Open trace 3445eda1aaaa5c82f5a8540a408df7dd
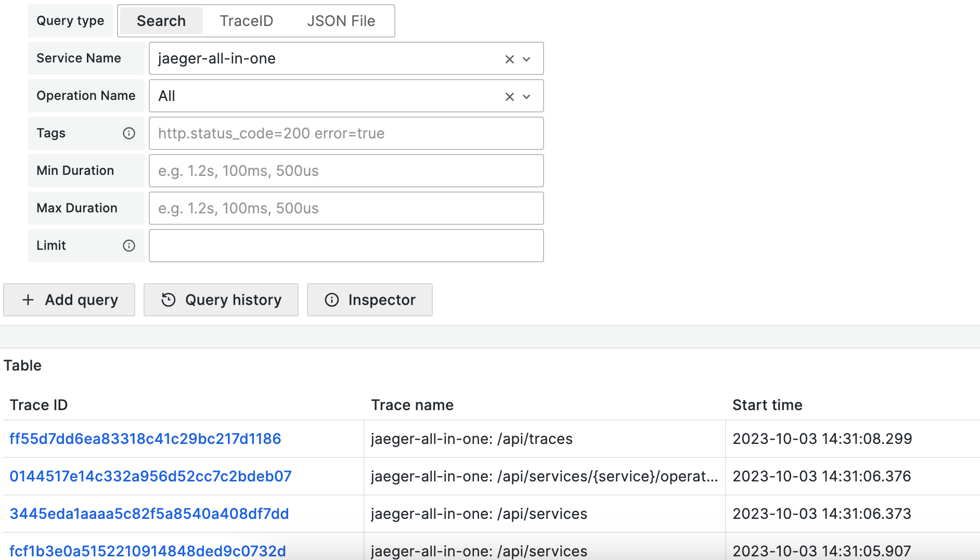Screen dimensions: 980x560 pyautogui.click(x=149, y=514)
